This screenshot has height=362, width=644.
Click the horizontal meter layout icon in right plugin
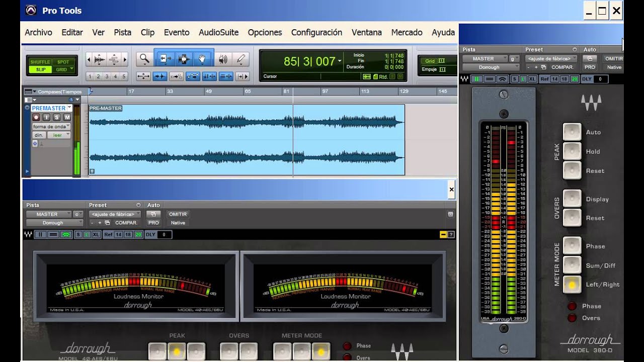click(x=489, y=79)
